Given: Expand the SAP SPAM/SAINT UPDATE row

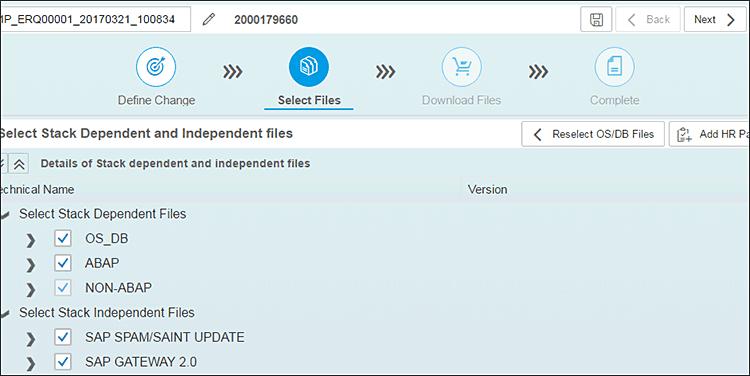Looking at the screenshot, I should (31, 339).
